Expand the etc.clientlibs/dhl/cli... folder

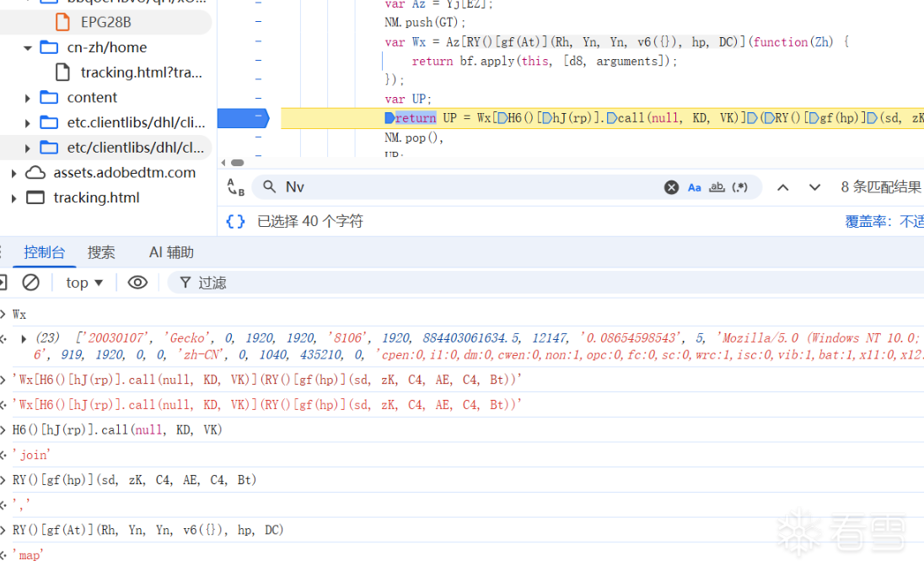[27, 122]
